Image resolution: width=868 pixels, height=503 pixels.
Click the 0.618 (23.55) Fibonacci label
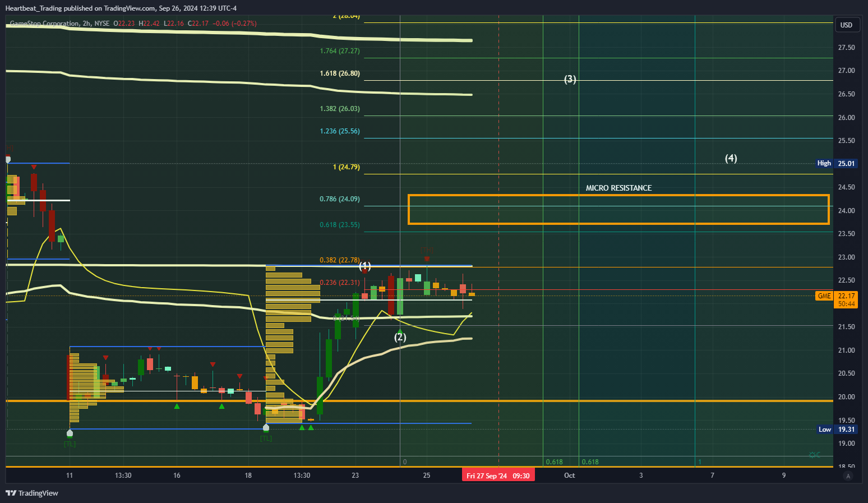[x=340, y=225]
